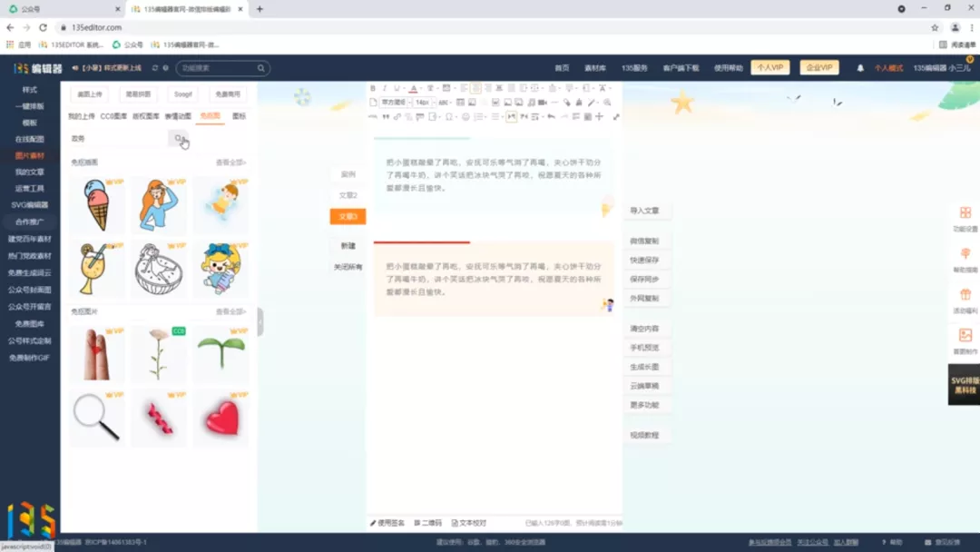Open 功能设置 on the right edge
This screenshot has height=552, width=980.
tap(965, 219)
